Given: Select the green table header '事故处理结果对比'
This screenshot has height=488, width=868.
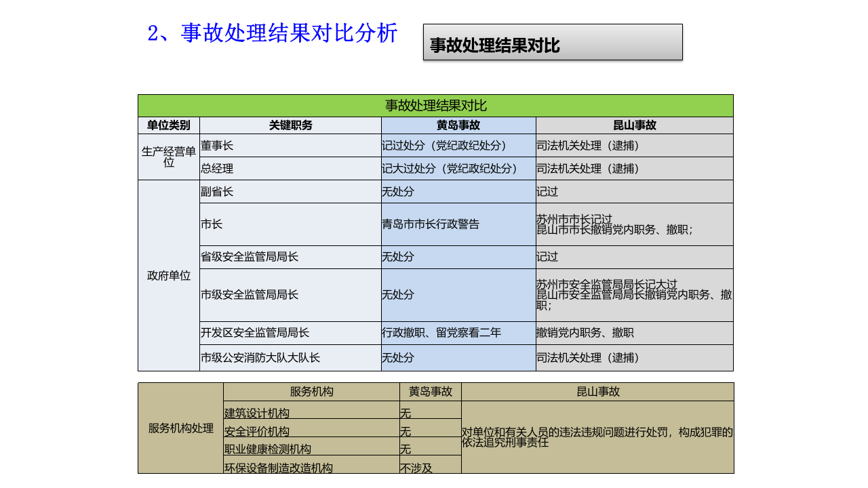Looking at the screenshot, I should coord(435,106).
